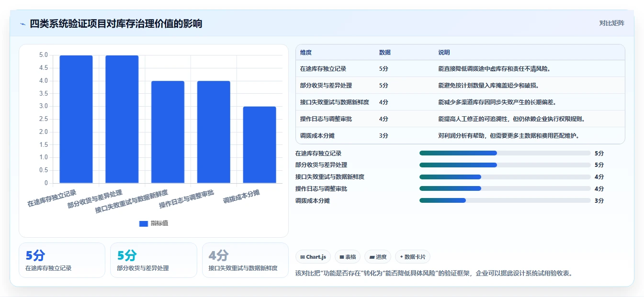644x297 pixels.
Task: Click the 接口失败重试与数据新鲜度 progress bar
Action: point(505,177)
